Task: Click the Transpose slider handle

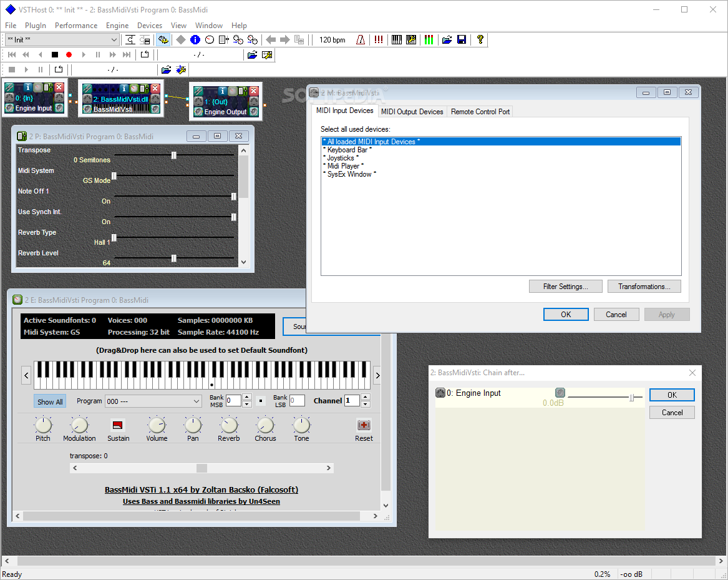Action: tap(173, 155)
